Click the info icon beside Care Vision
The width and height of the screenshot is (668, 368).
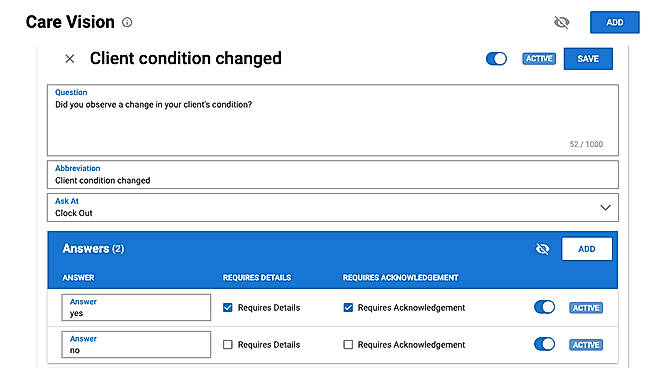pos(127,22)
